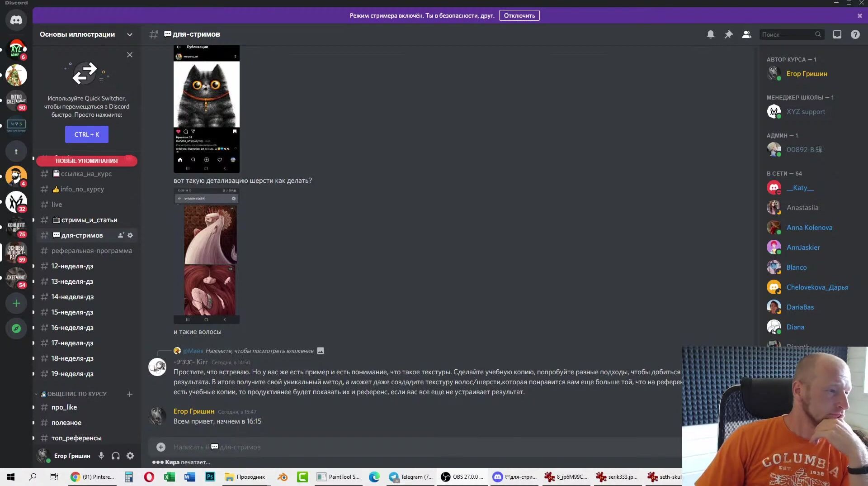The image size is (868, 486).
Task: Open the info_по_курсу channel
Action: (87, 189)
